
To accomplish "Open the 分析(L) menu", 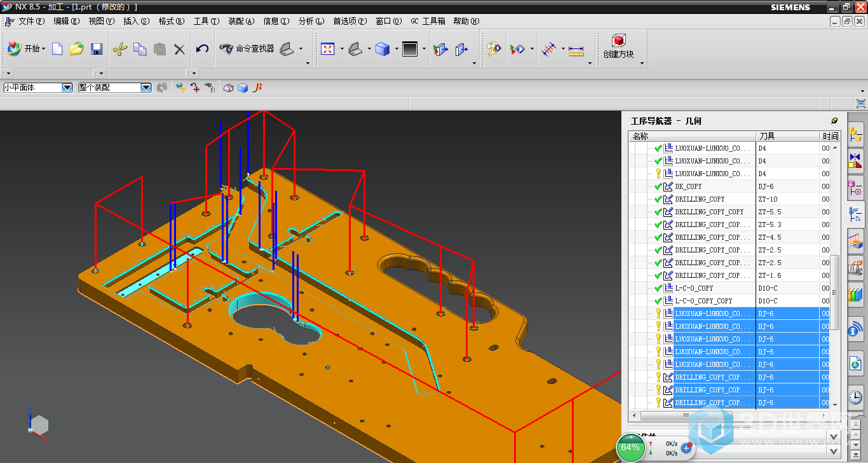I will [311, 21].
